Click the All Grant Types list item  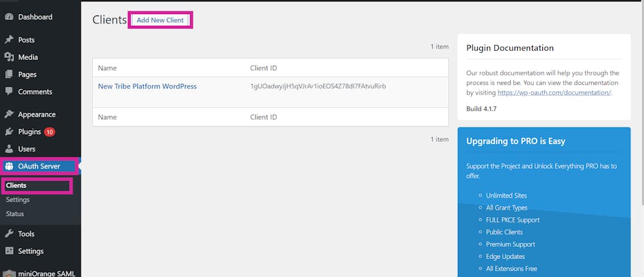(507, 207)
